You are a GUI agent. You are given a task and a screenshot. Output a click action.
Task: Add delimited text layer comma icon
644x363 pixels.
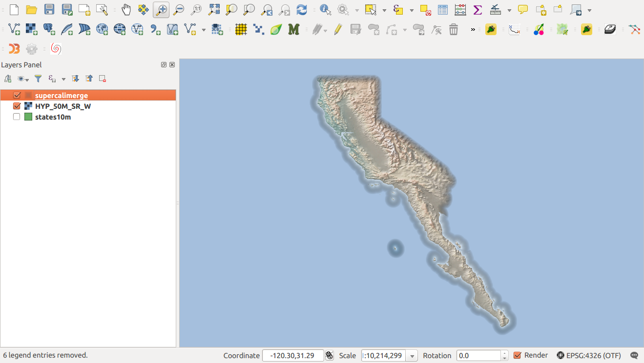pyautogui.click(x=155, y=29)
